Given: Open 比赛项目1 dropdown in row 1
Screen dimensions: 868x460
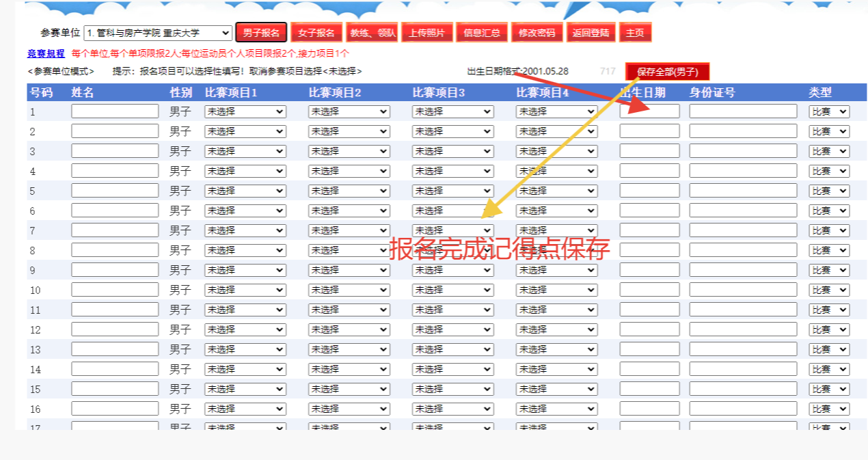Looking at the screenshot, I should 245,111.
